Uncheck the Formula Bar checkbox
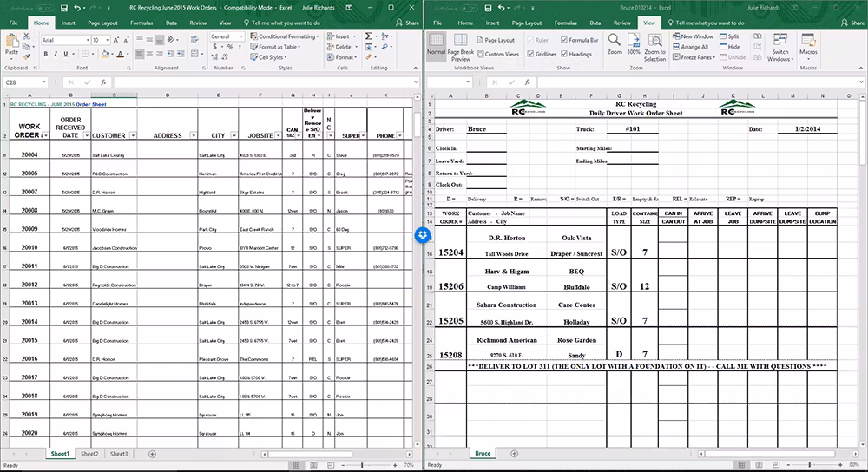This screenshot has height=472, width=868. click(565, 40)
